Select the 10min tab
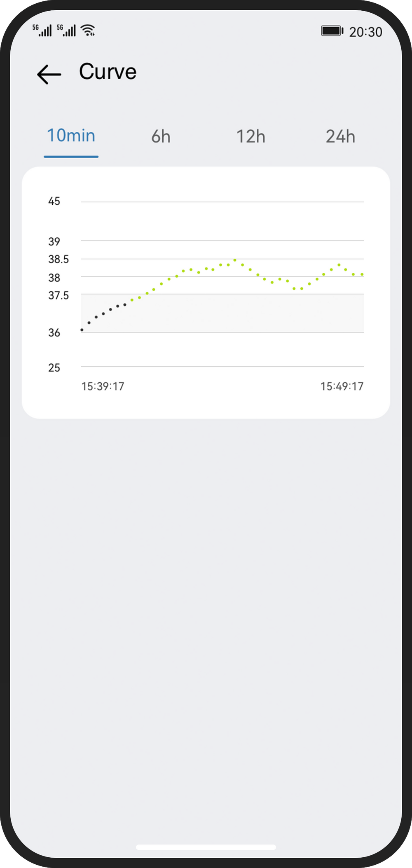412x868 pixels. coord(71,136)
